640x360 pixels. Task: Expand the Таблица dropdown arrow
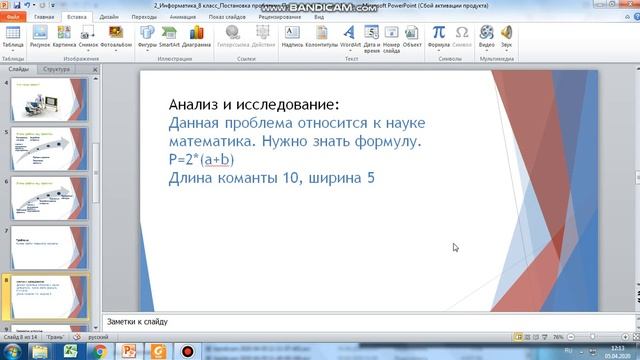click(x=13, y=51)
